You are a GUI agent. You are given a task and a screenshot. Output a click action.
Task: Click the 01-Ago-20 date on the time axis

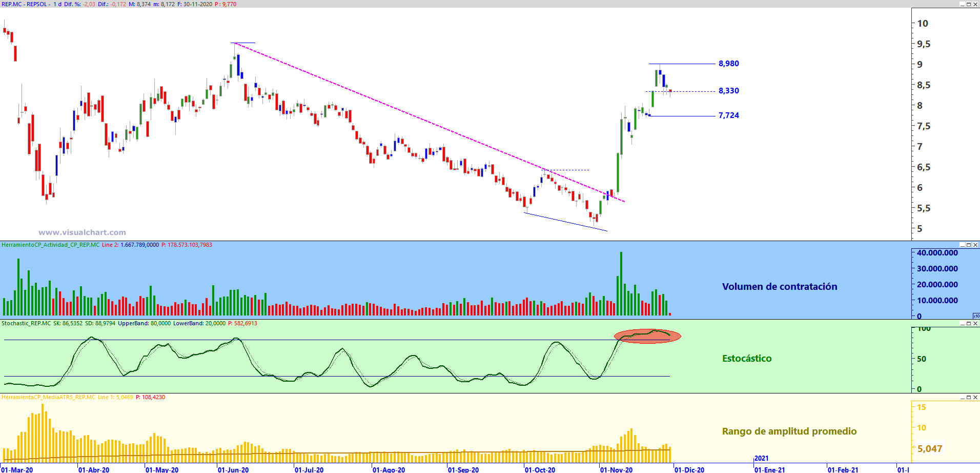click(x=389, y=470)
